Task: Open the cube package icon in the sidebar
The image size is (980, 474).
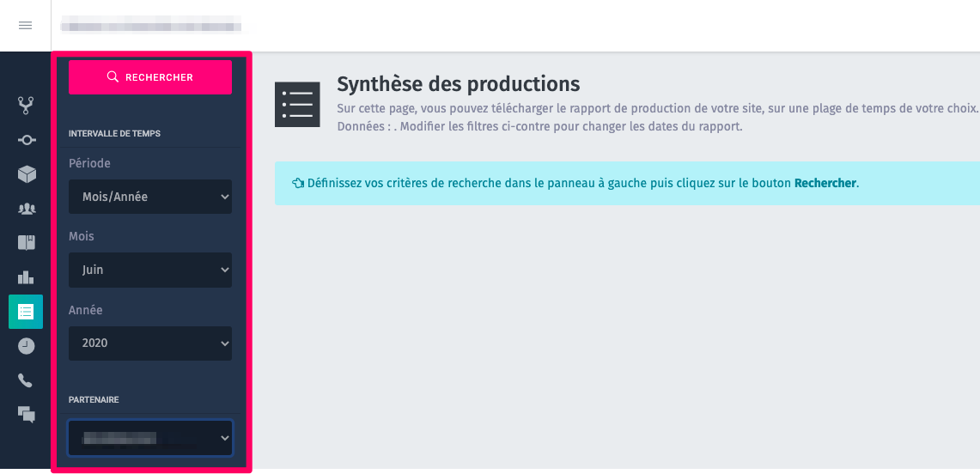Action: click(x=26, y=175)
